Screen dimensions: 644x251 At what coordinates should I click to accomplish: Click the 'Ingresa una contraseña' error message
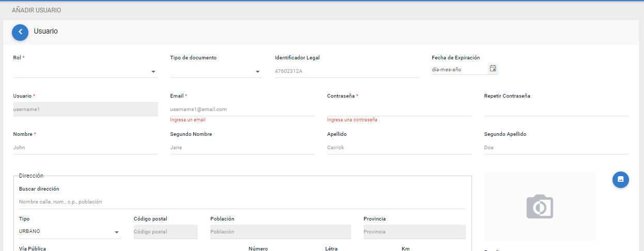(352, 120)
